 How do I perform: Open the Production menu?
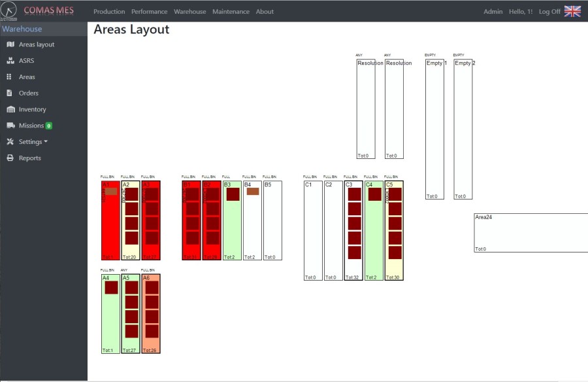(x=109, y=12)
